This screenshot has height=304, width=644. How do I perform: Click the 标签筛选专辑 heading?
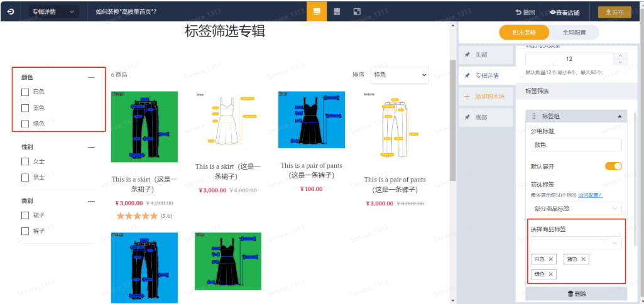coord(225,31)
